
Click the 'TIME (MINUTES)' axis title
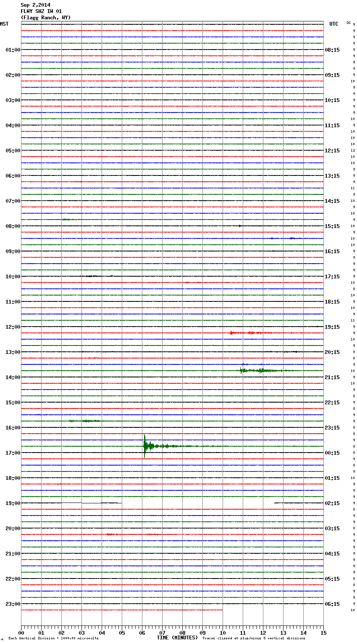177,638
